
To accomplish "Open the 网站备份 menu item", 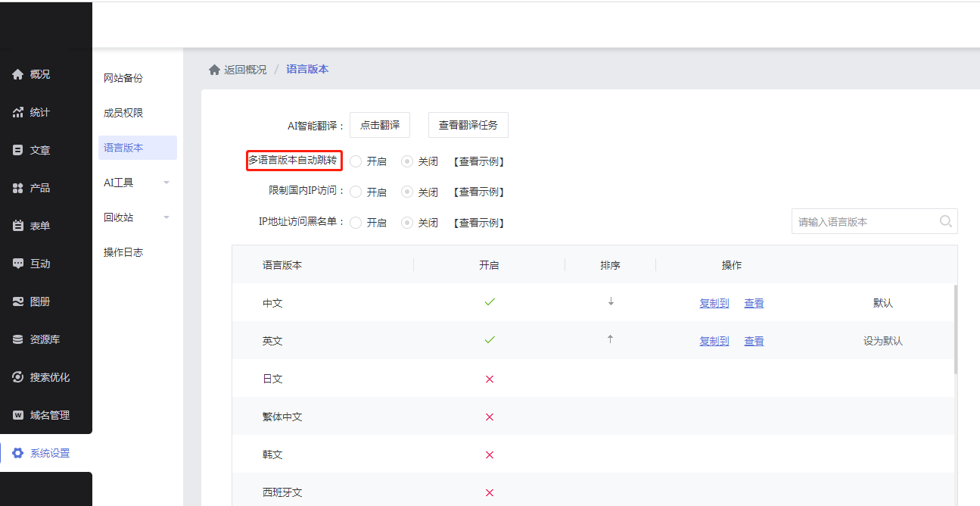I will [x=123, y=78].
